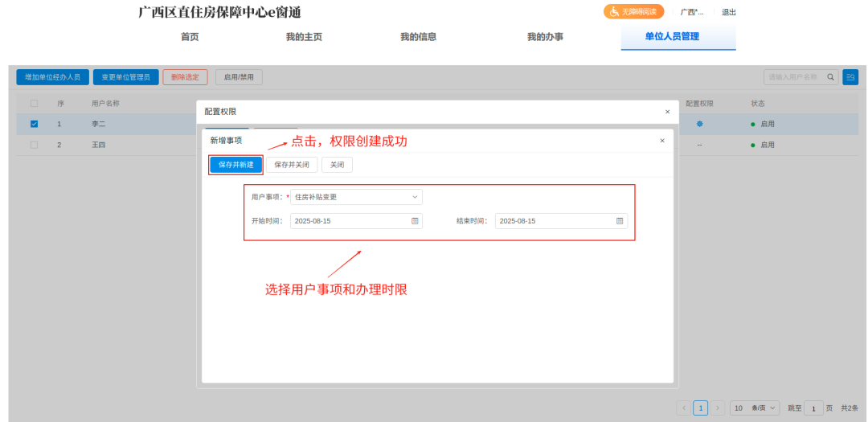This screenshot has height=422, width=868.
Task: Click the 退出 logout link
Action: [729, 12]
